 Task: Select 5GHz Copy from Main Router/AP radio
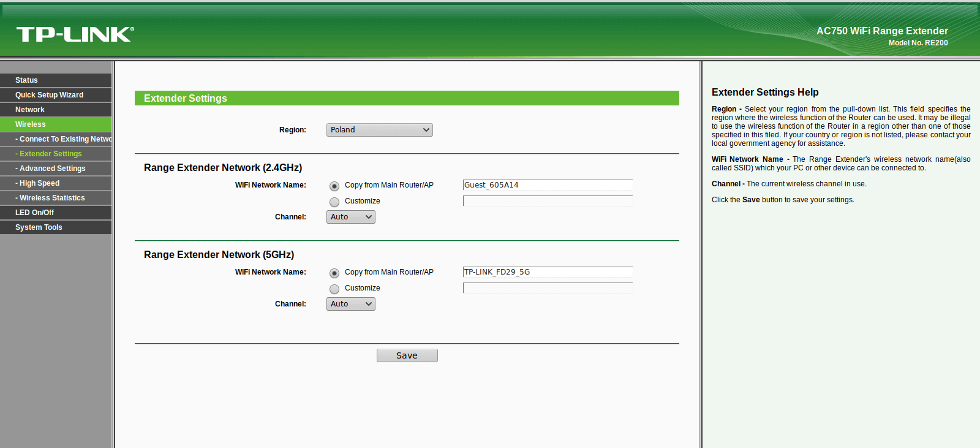click(x=334, y=273)
